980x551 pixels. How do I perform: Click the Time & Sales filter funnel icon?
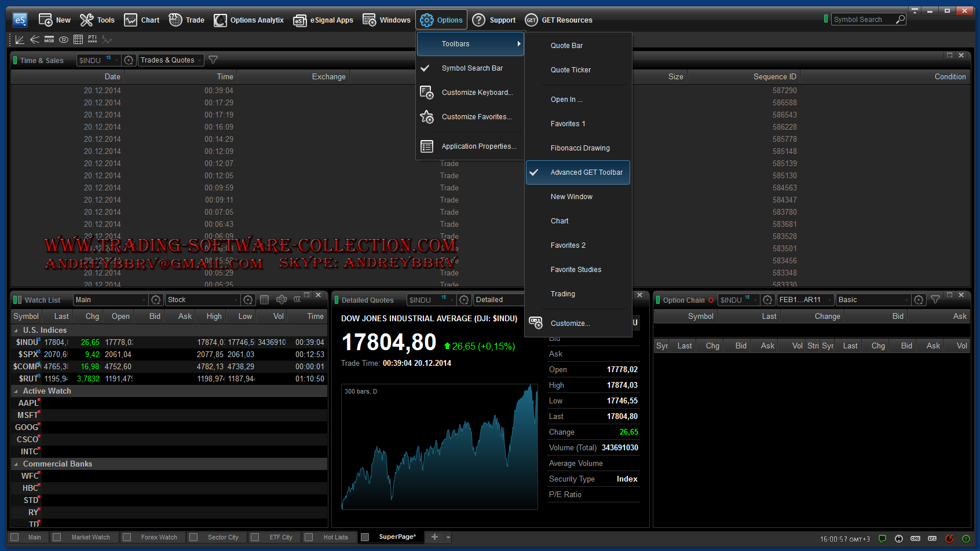click(x=213, y=60)
